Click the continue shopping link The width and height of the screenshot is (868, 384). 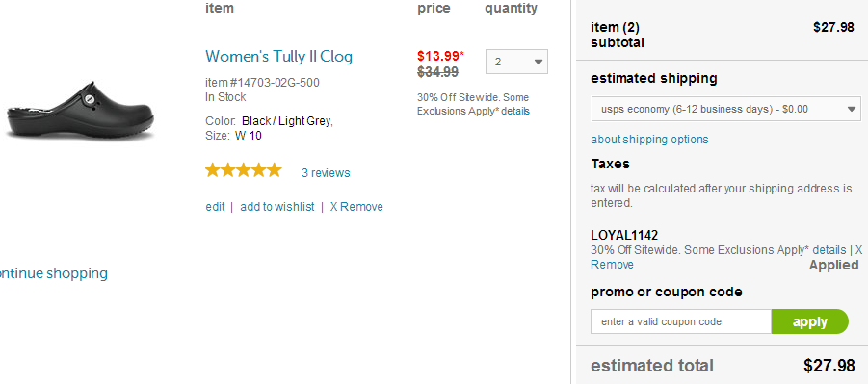[54, 273]
